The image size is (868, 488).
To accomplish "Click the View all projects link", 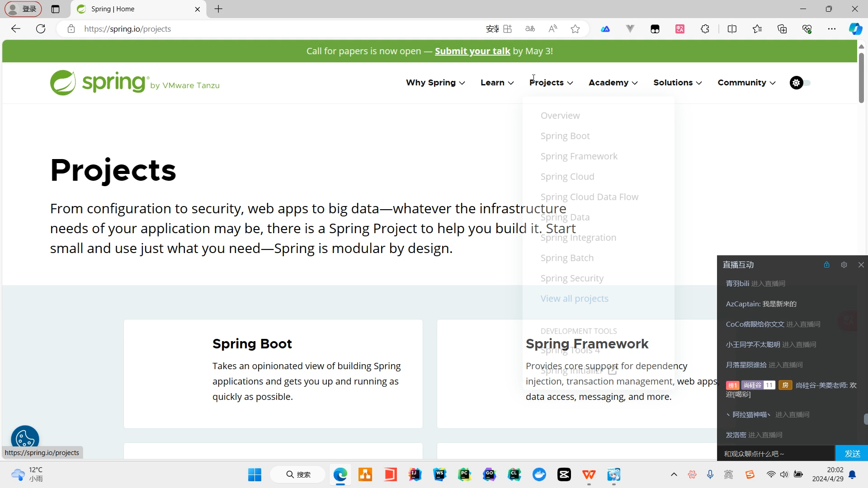I will tap(574, 298).
